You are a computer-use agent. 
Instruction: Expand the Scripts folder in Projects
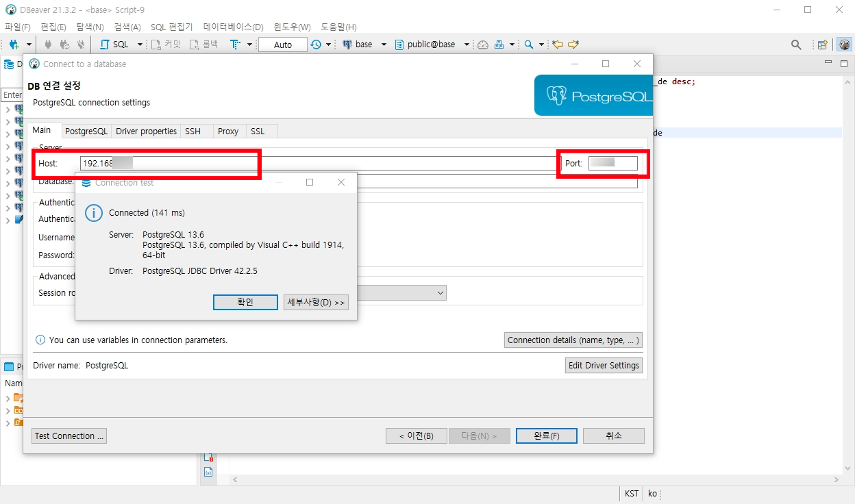point(8,423)
